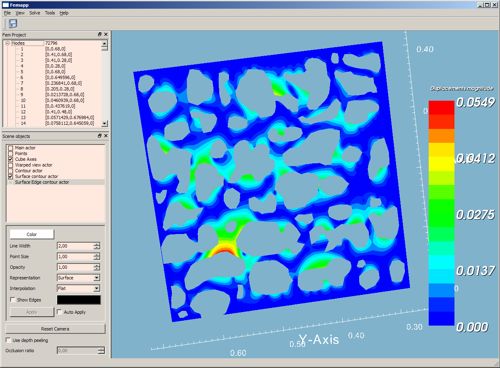The height and width of the screenshot is (368, 500).
Task: Toggle the Cube Axes checkbox
Action: [11, 159]
